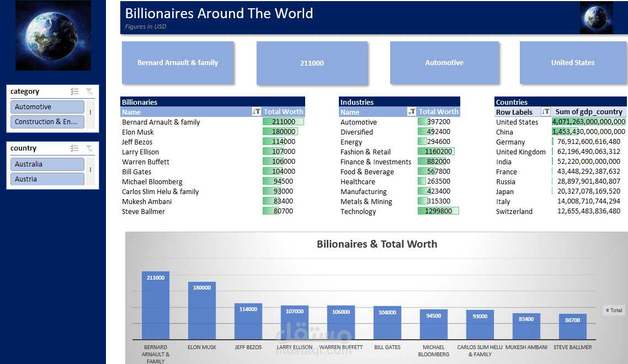Image resolution: width=628 pixels, height=364 pixels.
Task: Click the small globe image in the header
Action: pos(597,18)
